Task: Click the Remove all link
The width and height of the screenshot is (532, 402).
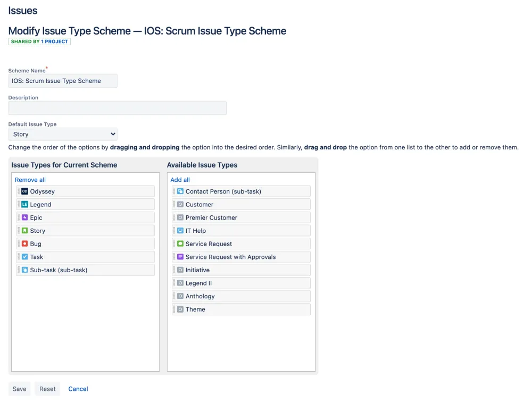Action: 30,180
